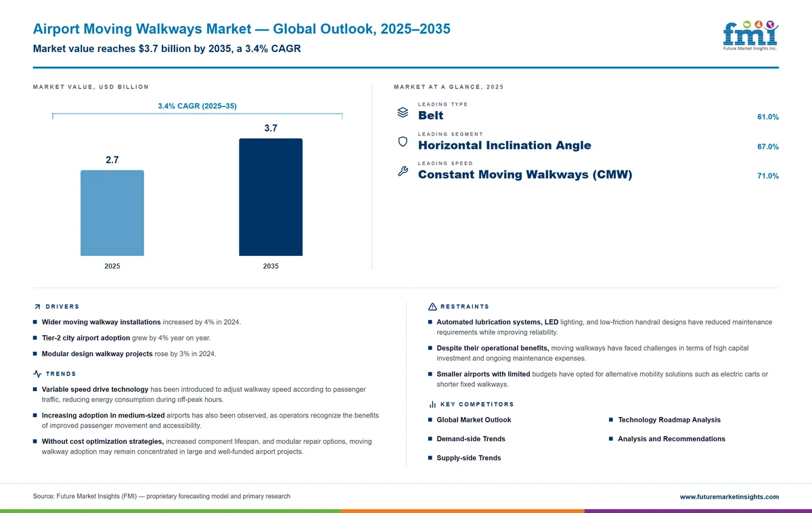Click the Supply-side Trends item
Viewport: 812px width, 513px height.
469,458
